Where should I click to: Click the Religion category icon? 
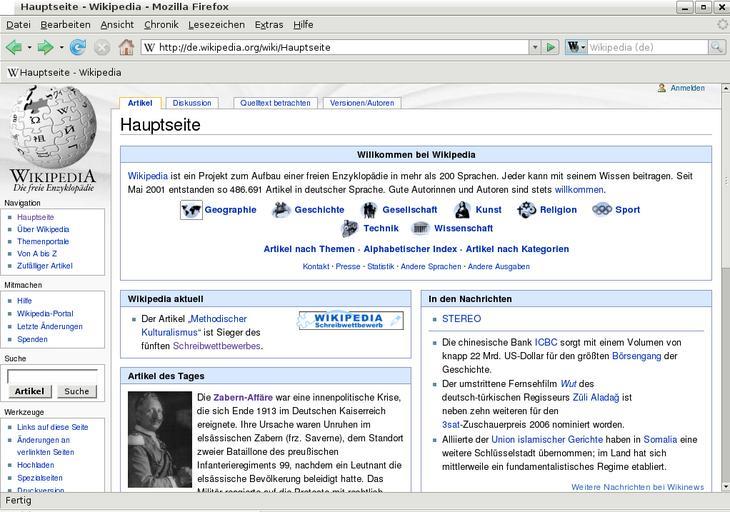(527, 210)
